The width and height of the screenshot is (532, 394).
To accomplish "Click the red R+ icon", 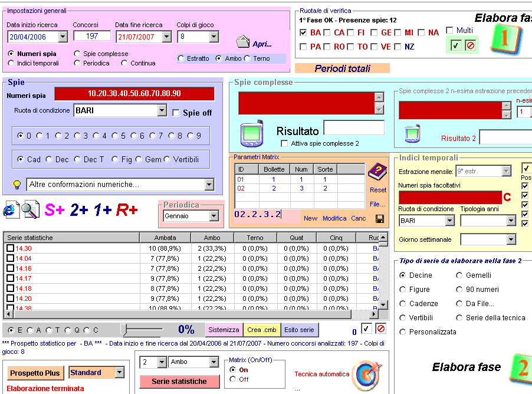I will click(x=127, y=210).
